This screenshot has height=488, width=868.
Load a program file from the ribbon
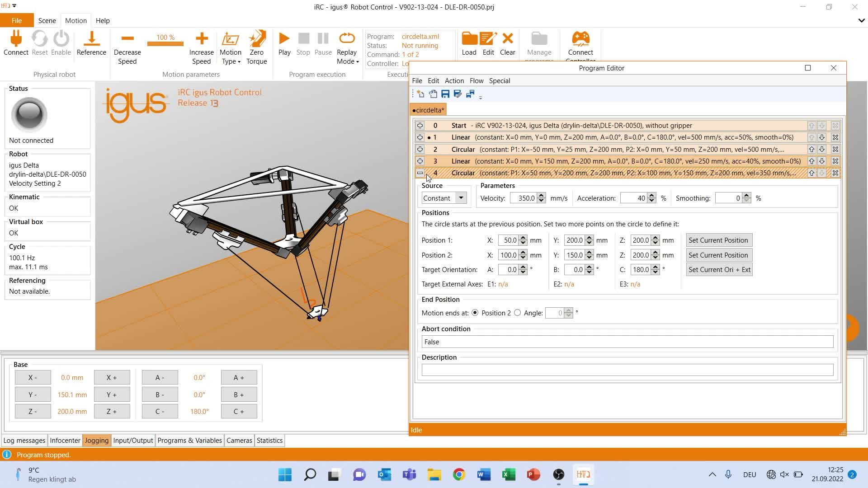469,43
